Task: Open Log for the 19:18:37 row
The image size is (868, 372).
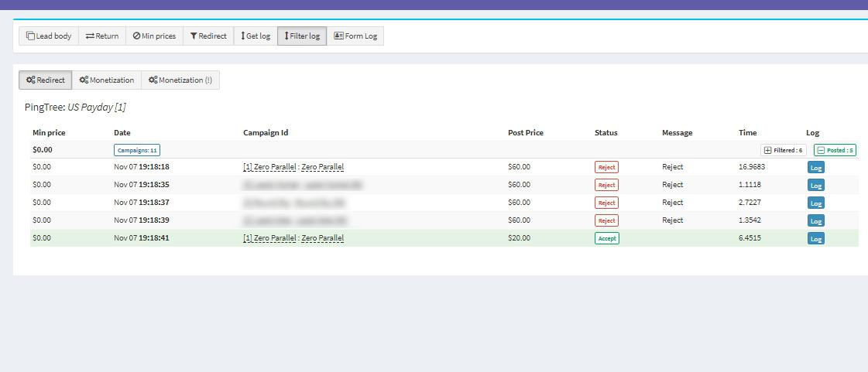Action: click(815, 203)
